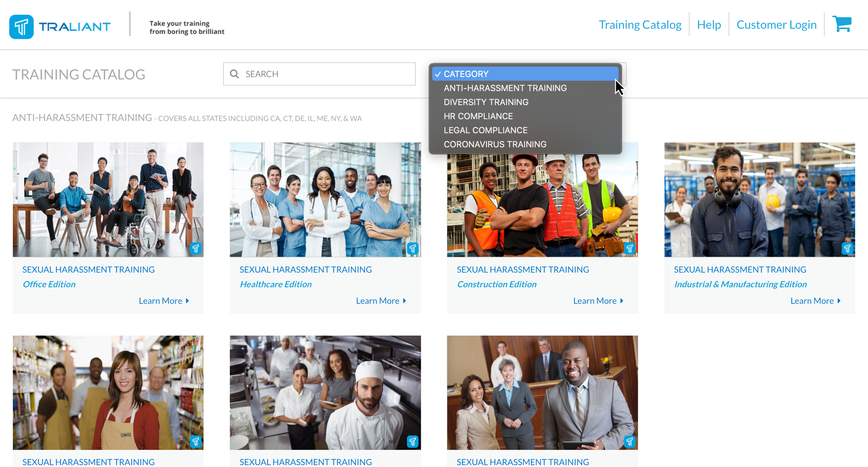Open Office Edition course title link

[x=89, y=270]
